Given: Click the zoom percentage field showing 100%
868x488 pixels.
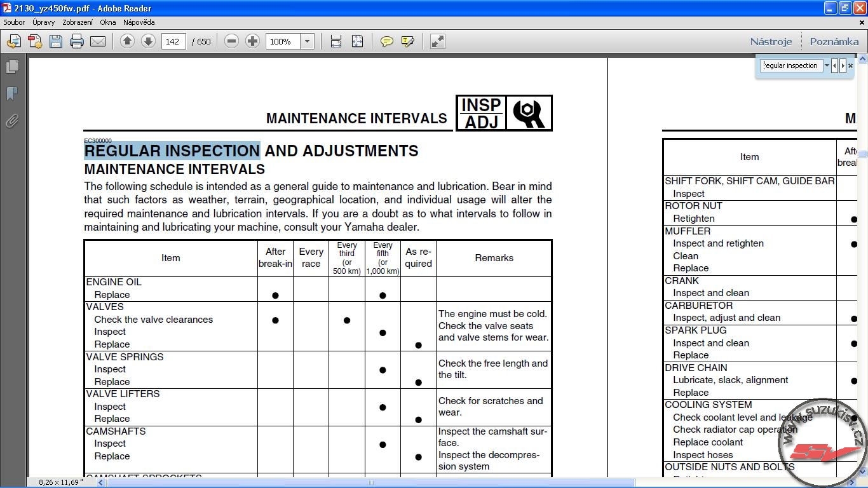Looking at the screenshot, I should 283,41.
